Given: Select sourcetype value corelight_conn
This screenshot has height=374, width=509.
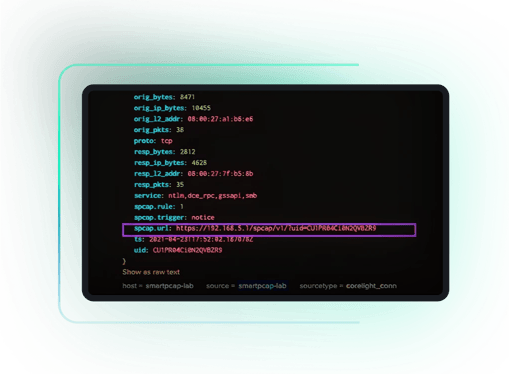Looking at the screenshot, I should 371,286.
